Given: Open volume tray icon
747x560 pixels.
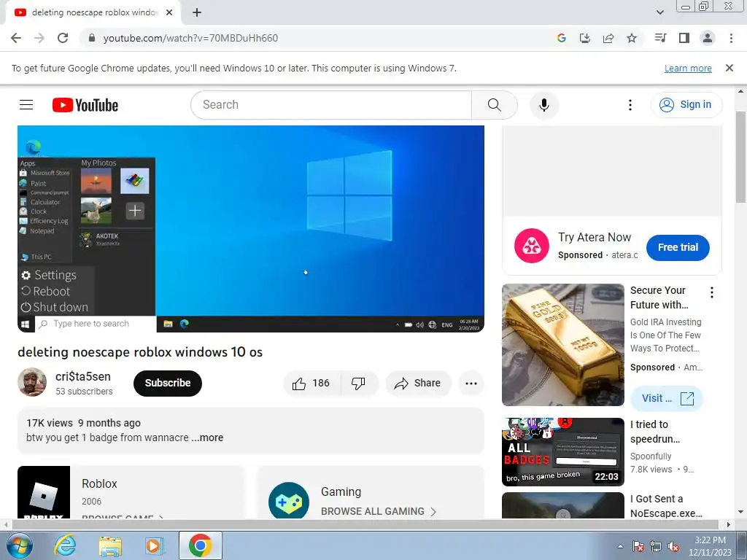Looking at the screenshot, I should (673, 546).
